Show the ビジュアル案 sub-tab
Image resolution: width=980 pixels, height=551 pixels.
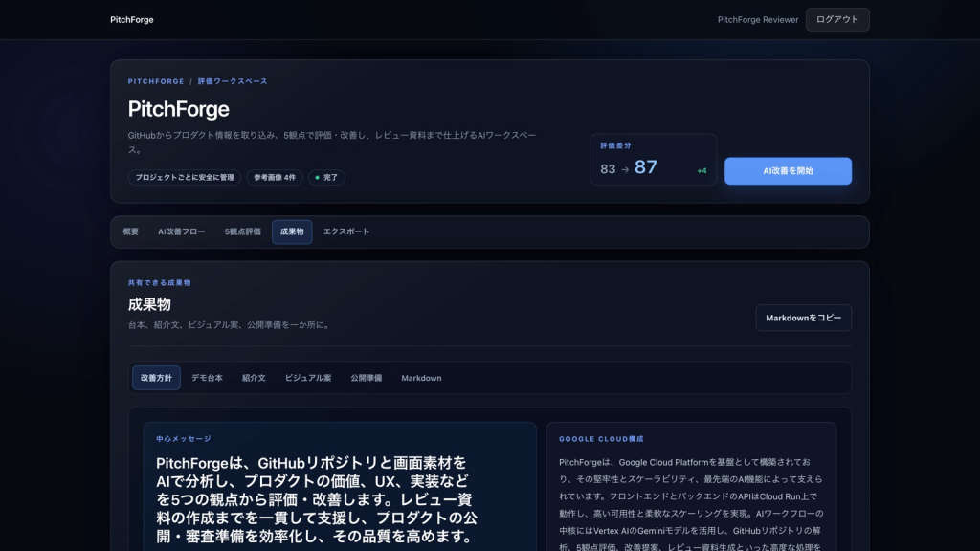tap(308, 378)
